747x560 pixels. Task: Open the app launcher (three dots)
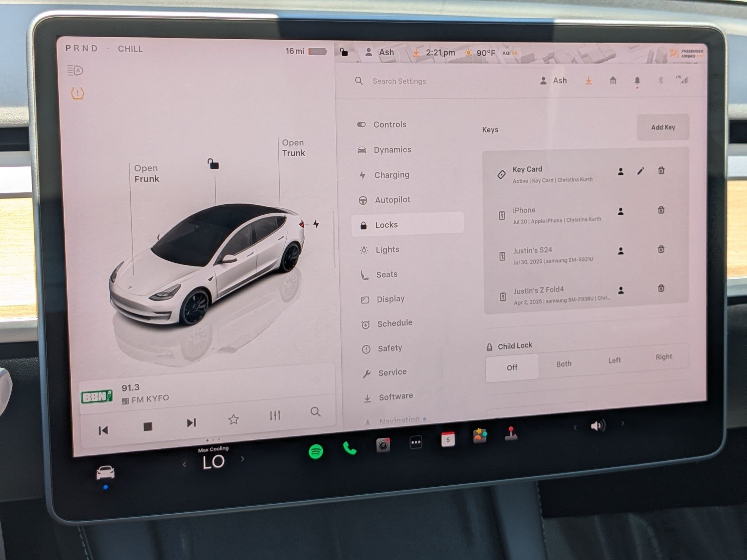(x=416, y=442)
